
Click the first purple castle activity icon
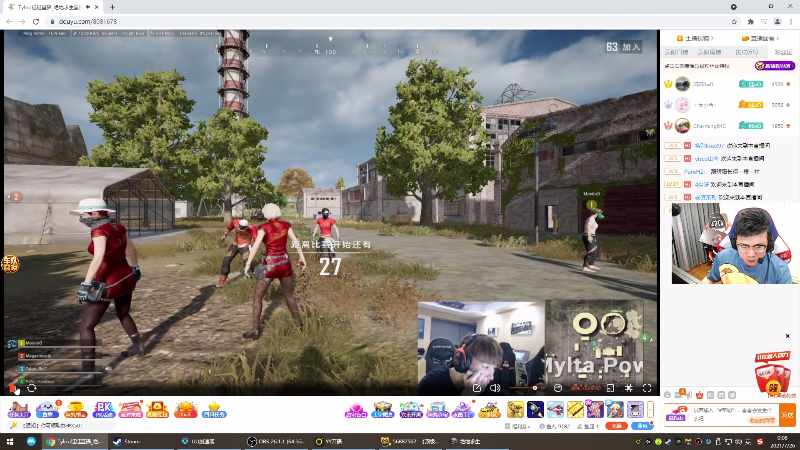pyautogui.click(x=19, y=410)
